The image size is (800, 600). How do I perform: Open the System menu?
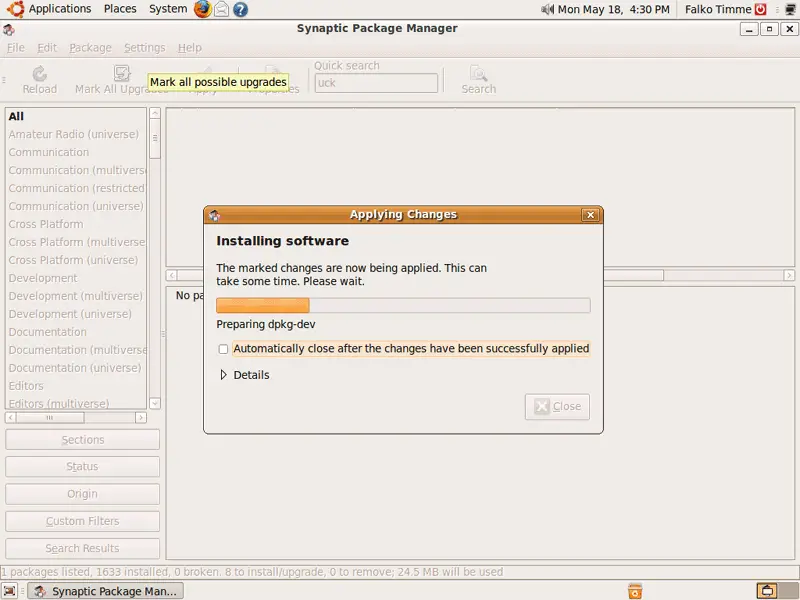point(168,9)
